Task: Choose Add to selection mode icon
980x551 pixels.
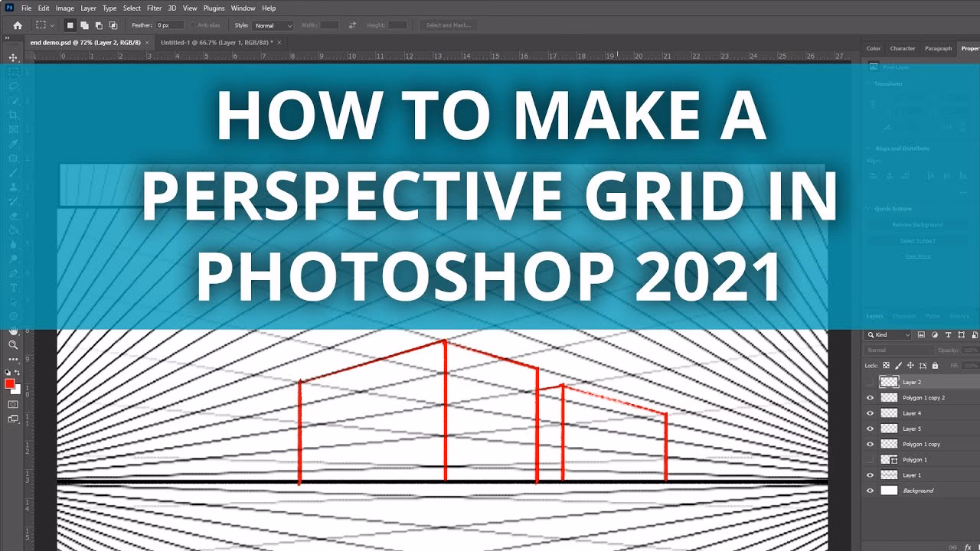Action: pyautogui.click(x=84, y=25)
